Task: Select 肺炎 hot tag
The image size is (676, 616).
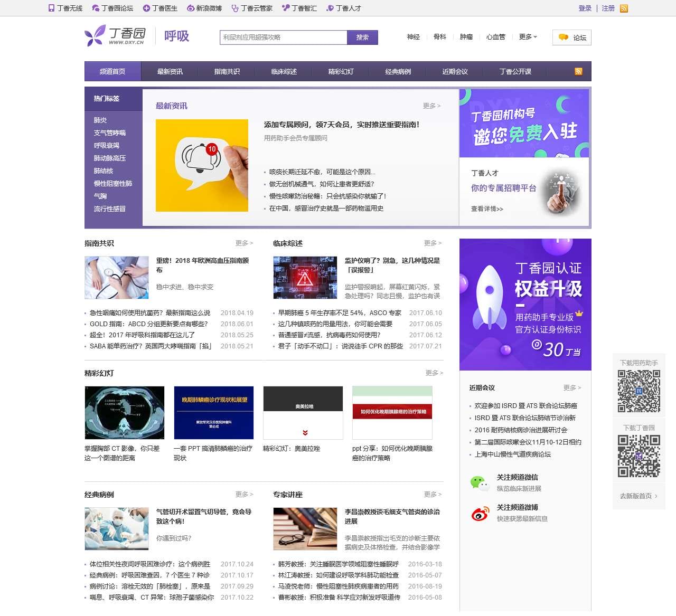Action: click(100, 120)
